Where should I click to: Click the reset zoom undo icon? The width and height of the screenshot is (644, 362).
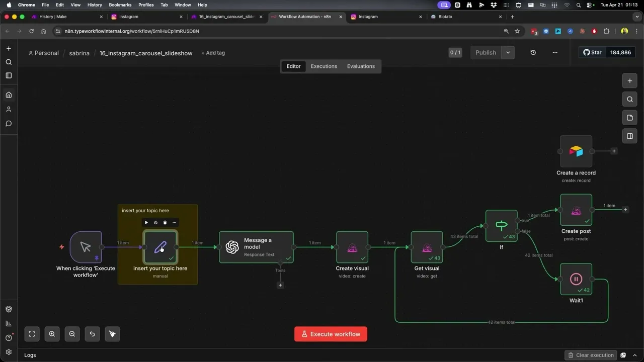point(92,334)
